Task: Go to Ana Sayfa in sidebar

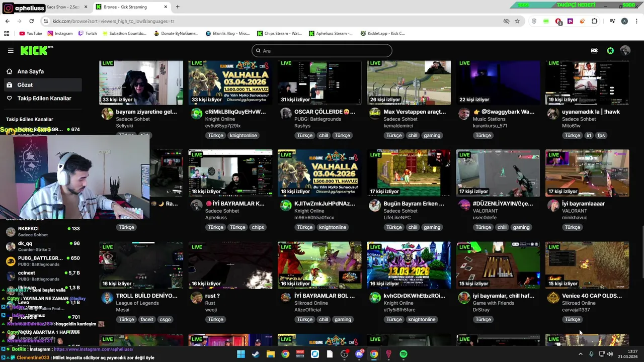Action: pos(42,71)
